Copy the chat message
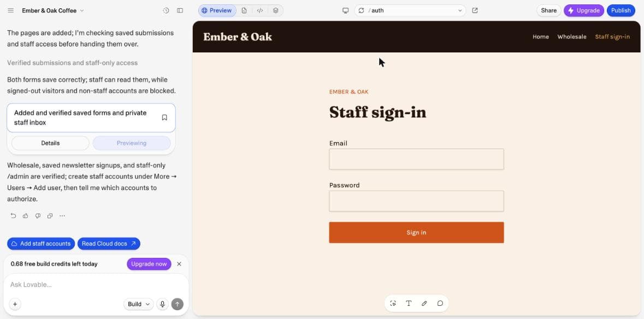The width and height of the screenshot is (644, 319). tap(50, 216)
